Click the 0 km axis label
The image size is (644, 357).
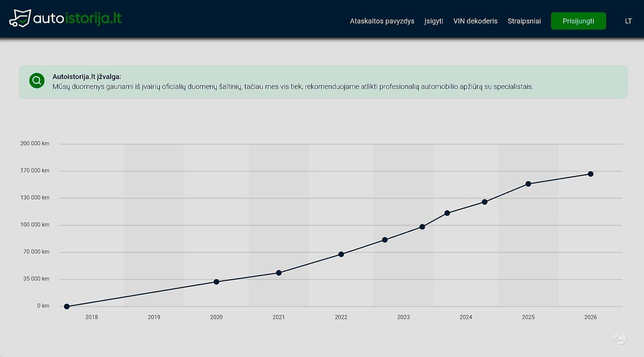click(43, 306)
